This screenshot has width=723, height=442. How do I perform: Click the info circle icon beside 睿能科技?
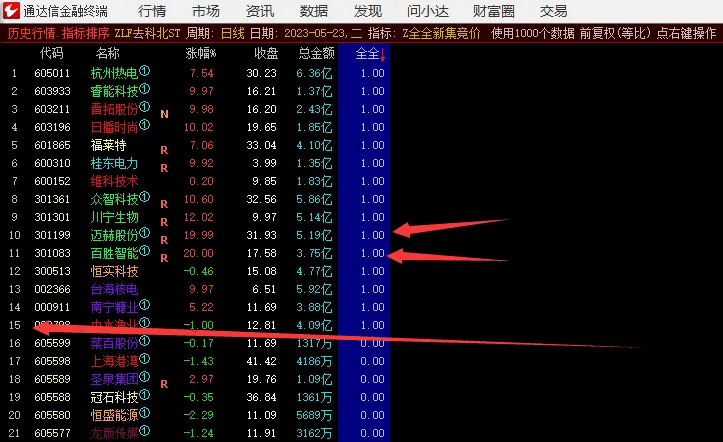coord(145,89)
